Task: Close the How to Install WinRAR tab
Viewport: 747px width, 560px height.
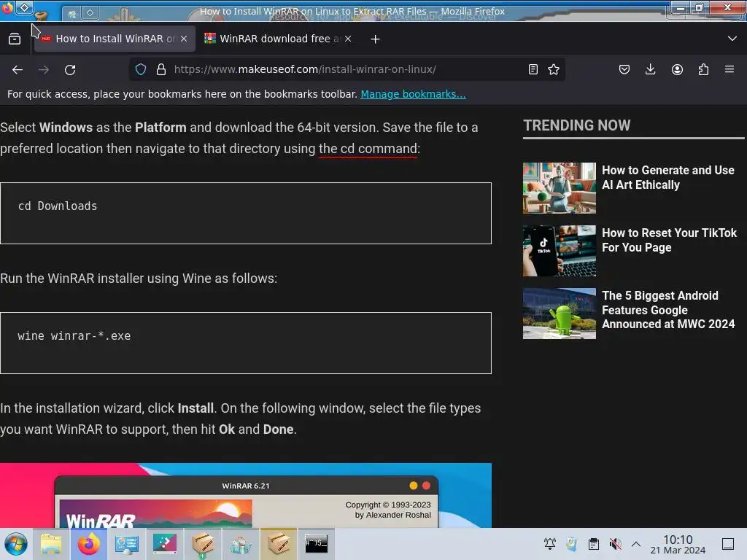Action: pyautogui.click(x=184, y=39)
